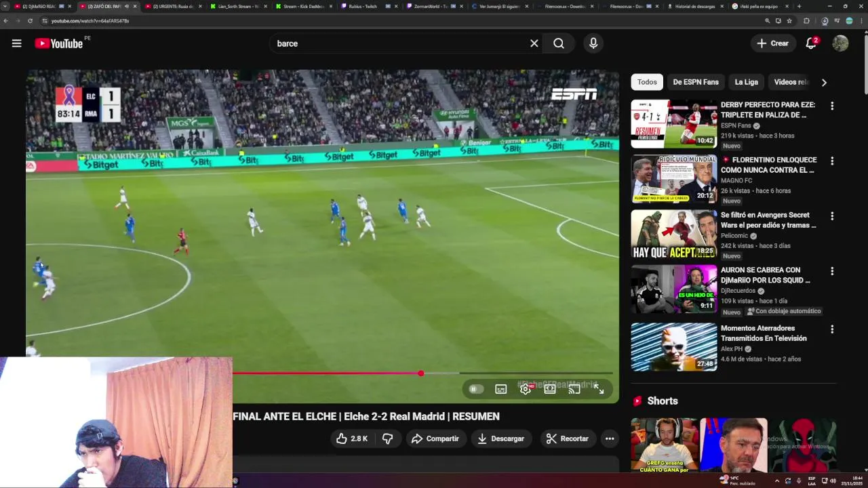Reload the YouTube page

[x=30, y=21]
